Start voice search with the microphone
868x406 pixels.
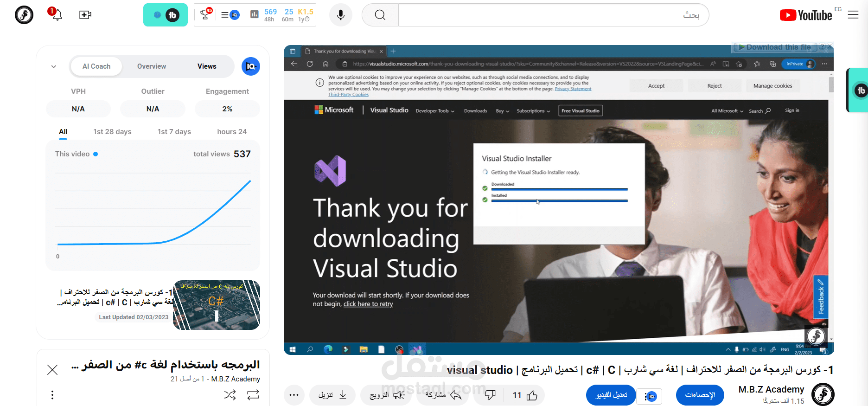point(341,15)
